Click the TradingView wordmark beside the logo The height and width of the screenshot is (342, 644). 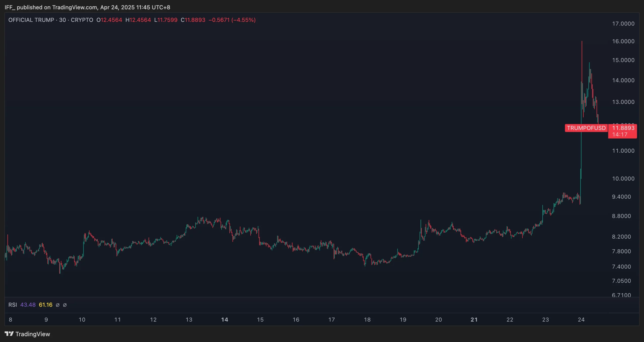33,334
